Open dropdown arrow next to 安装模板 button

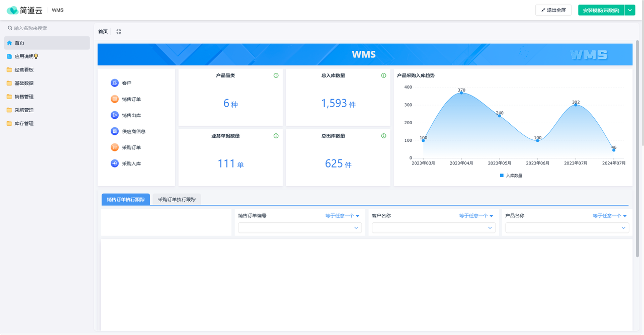[x=630, y=10]
